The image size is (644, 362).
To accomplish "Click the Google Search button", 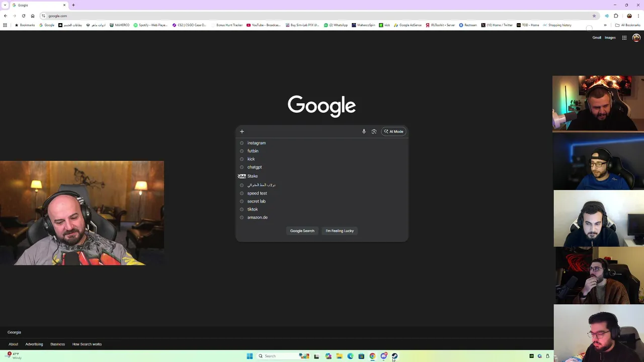I will click(302, 231).
